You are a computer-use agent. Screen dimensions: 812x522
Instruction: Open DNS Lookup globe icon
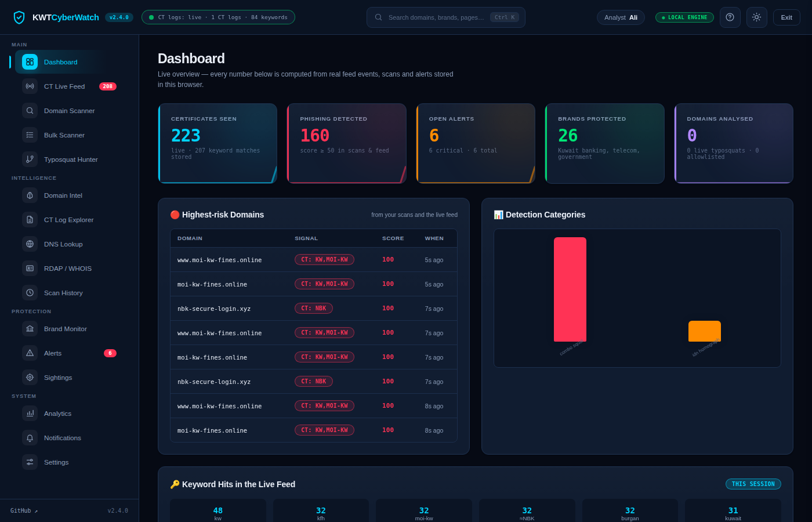tap(30, 244)
